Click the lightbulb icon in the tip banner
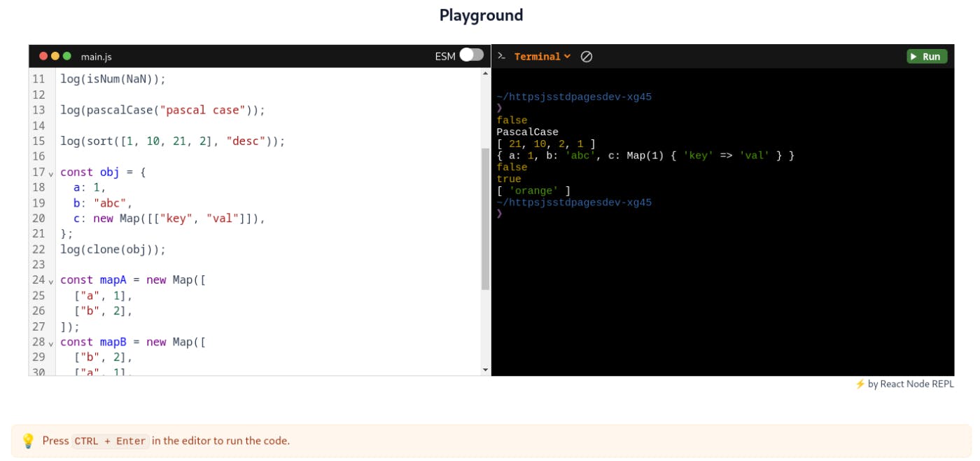 27,440
